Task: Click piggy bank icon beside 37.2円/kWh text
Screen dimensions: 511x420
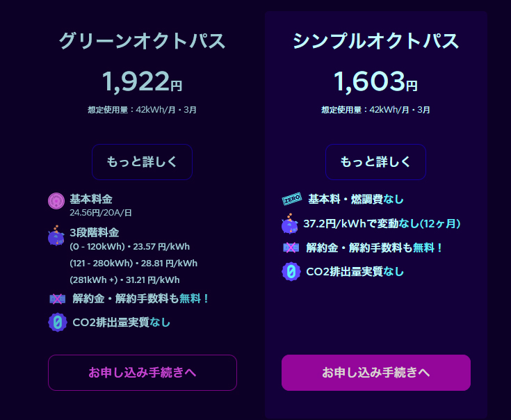Action: coord(290,224)
